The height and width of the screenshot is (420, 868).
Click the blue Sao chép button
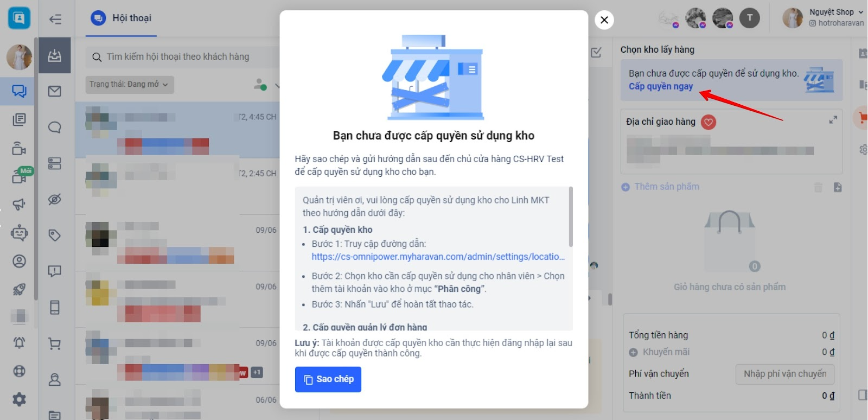(x=328, y=379)
